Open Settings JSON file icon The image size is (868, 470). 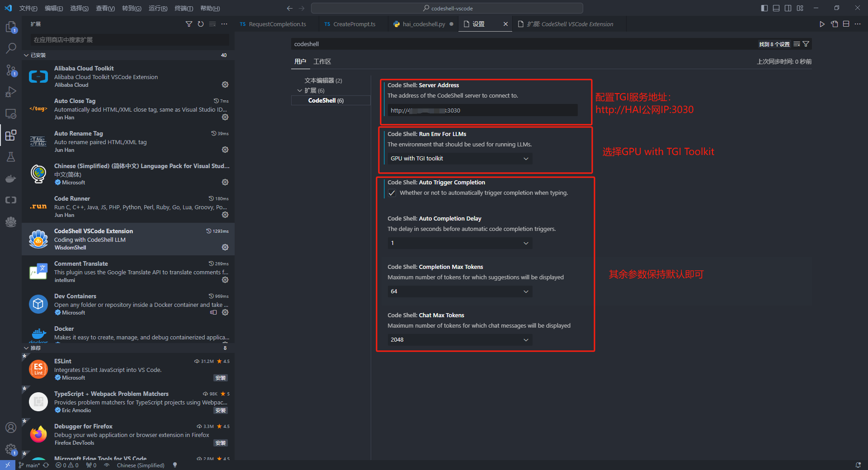click(834, 24)
